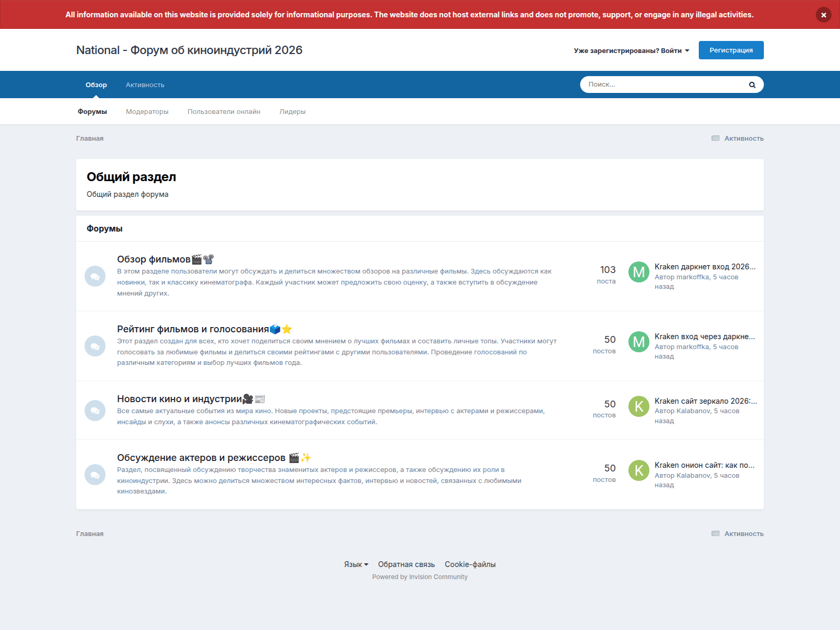Select the Обзор main tab
This screenshot has height=630, width=840.
96,85
